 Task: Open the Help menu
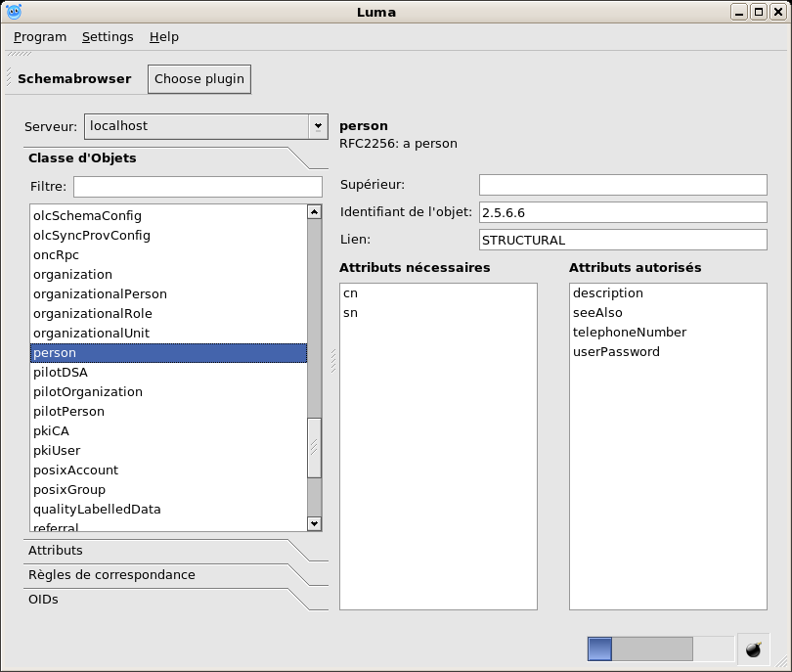click(x=164, y=37)
